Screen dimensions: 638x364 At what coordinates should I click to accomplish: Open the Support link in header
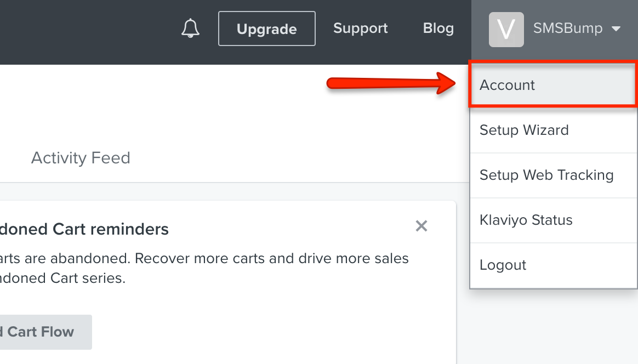click(x=361, y=28)
